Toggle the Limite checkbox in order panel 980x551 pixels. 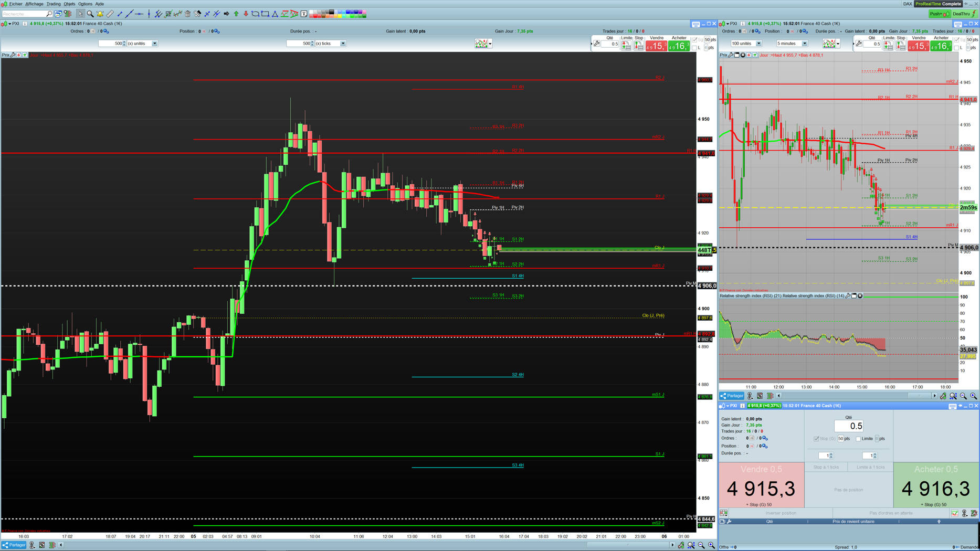tap(858, 439)
